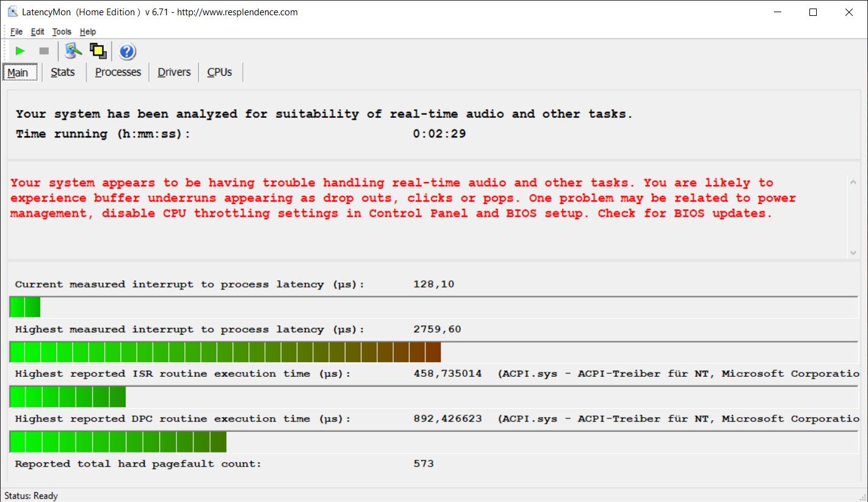Open the options icon in the toolbar

(x=73, y=51)
